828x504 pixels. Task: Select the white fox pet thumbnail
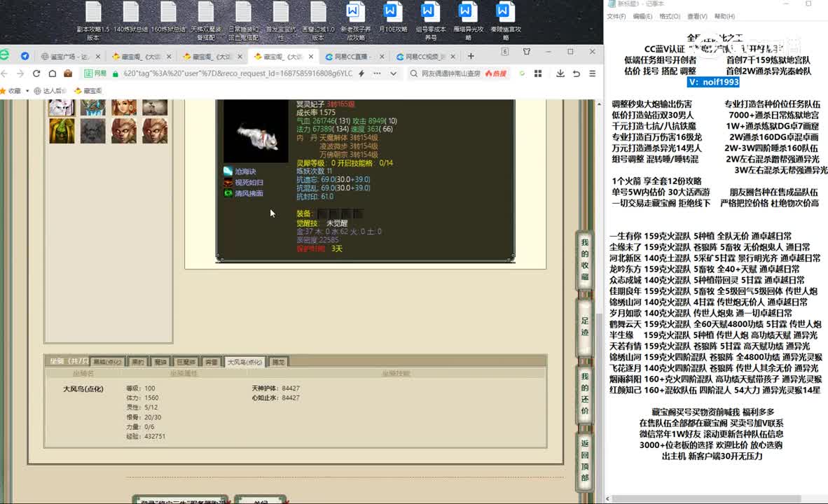point(62,107)
